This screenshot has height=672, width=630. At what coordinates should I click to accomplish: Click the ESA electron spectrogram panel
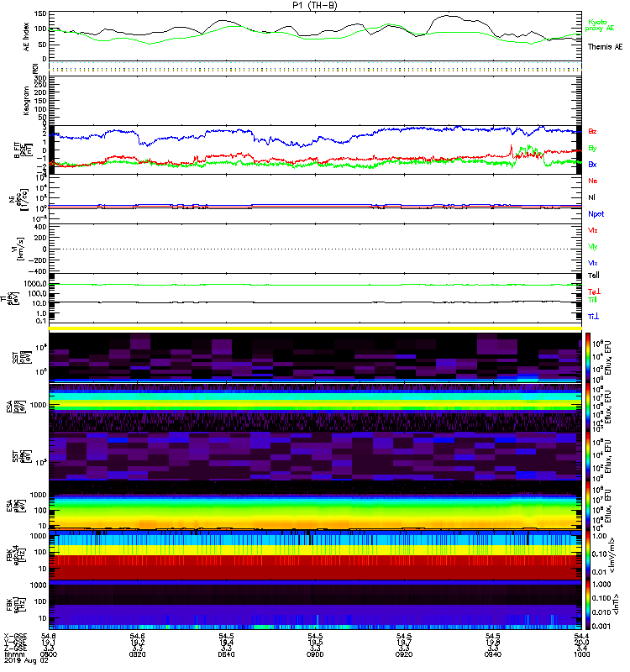tap(315, 505)
